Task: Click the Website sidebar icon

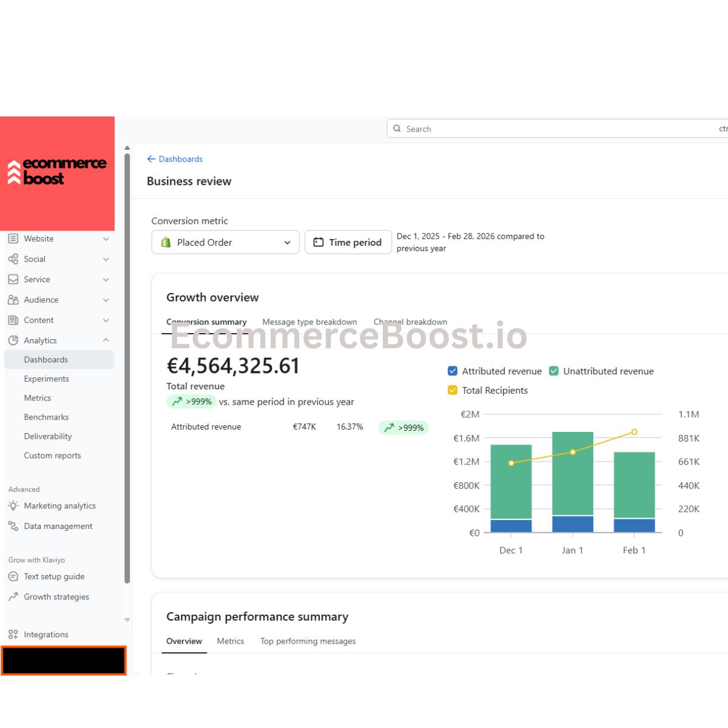Action: [13, 239]
